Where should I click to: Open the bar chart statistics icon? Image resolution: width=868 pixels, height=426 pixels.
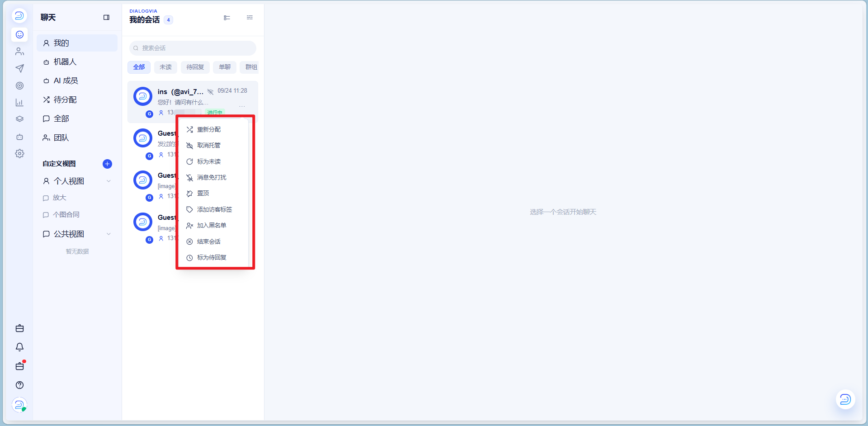tap(19, 103)
